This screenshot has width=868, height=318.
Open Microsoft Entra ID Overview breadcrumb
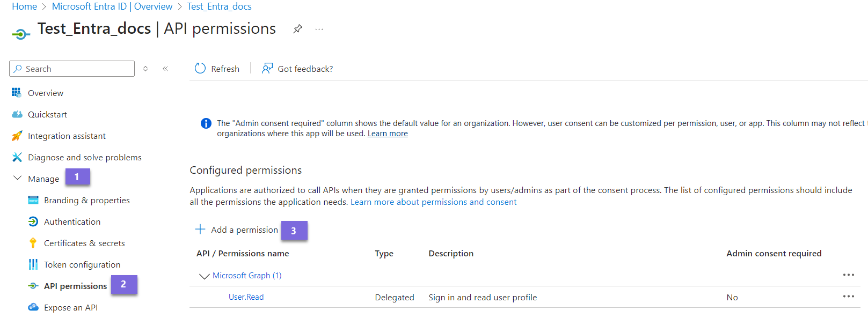pos(112,6)
